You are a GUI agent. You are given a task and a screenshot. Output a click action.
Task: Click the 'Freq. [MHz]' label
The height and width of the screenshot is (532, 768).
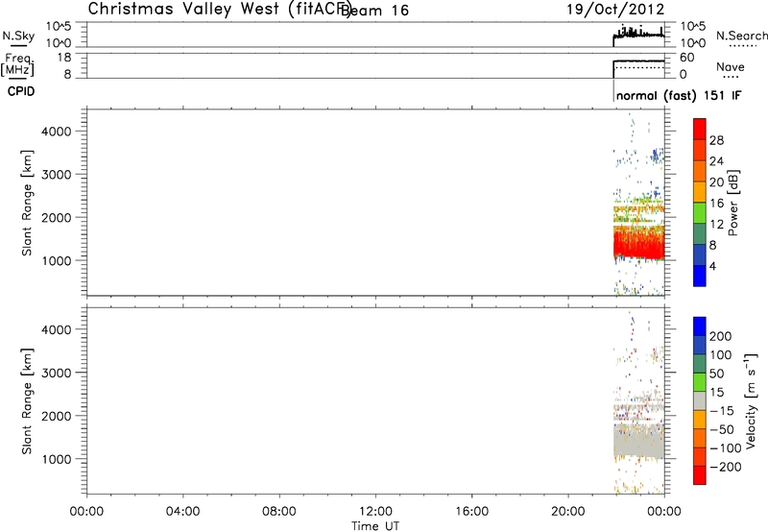tap(17, 64)
